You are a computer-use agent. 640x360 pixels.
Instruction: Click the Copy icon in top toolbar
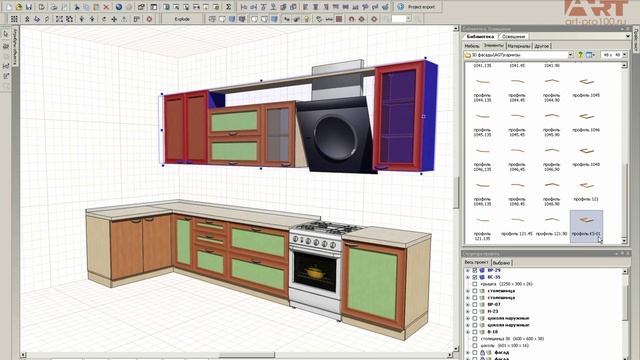coord(86,7)
